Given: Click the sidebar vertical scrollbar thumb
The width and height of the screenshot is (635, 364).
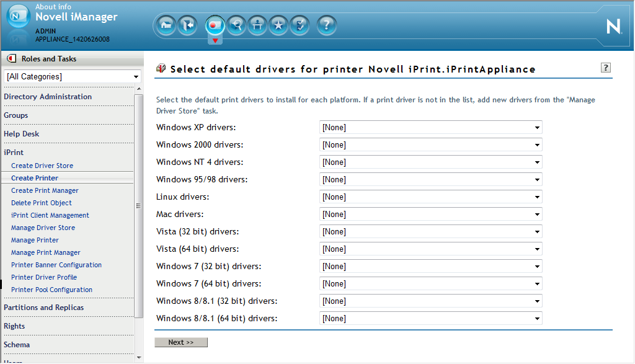Looking at the screenshot, I should (138, 206).
